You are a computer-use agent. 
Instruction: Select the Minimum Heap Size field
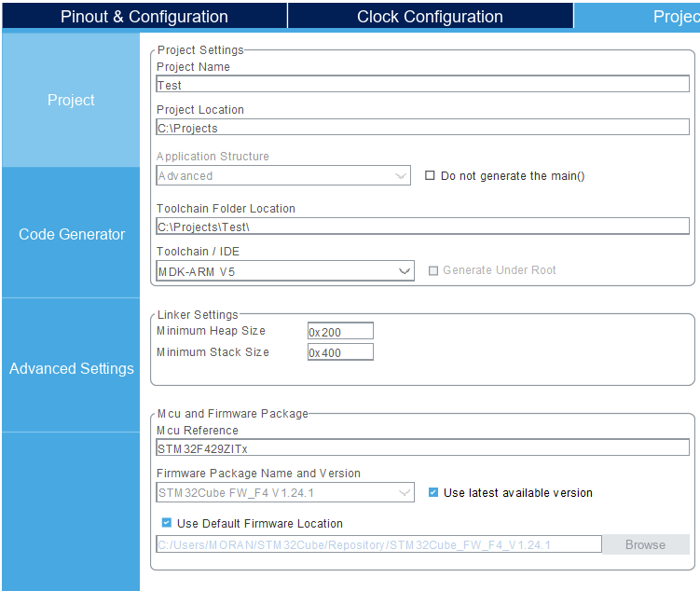point(340,331)
